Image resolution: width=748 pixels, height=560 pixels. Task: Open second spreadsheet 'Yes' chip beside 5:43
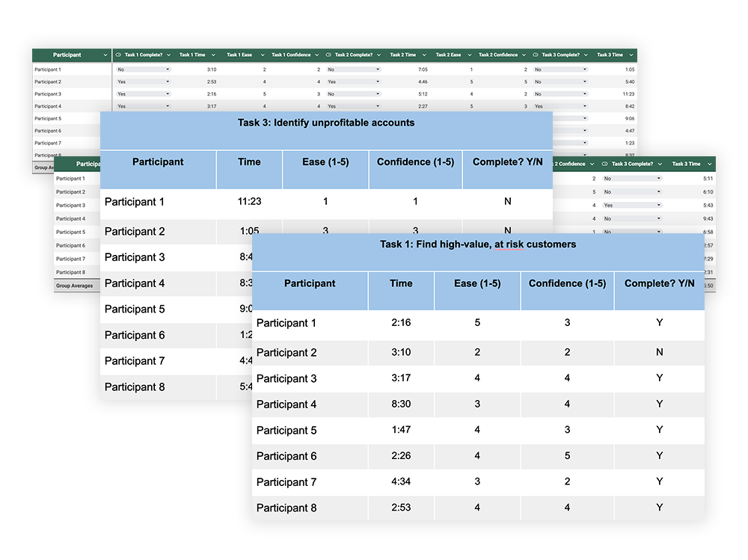click(x=632, y=205)
